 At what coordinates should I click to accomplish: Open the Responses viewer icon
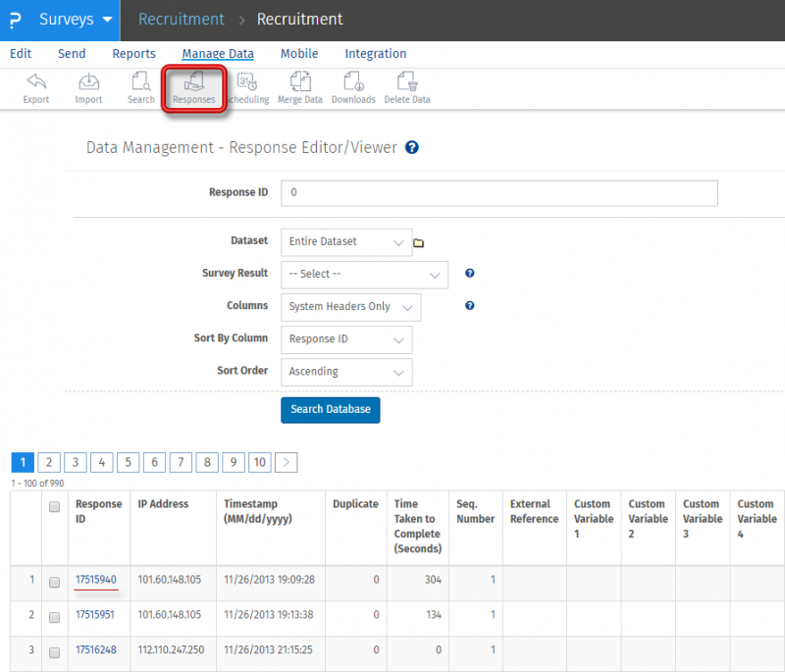point(194,87)
